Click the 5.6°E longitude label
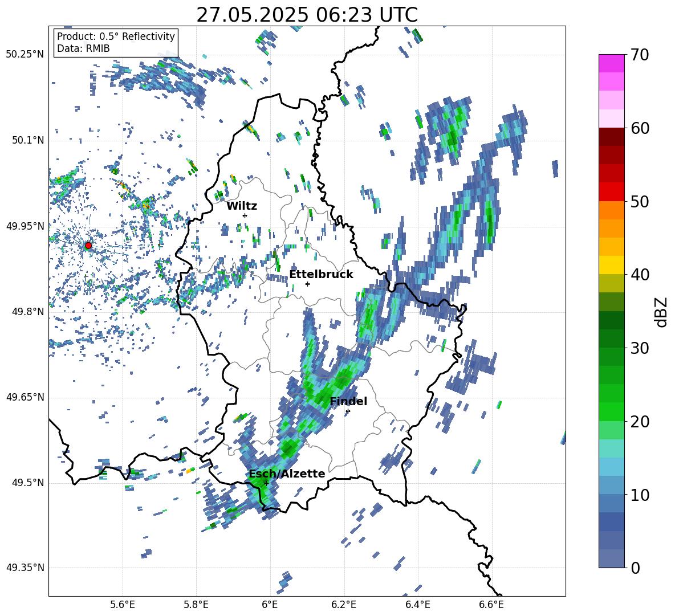Viewport: 675px width, 616px height. tap(123, 605)
